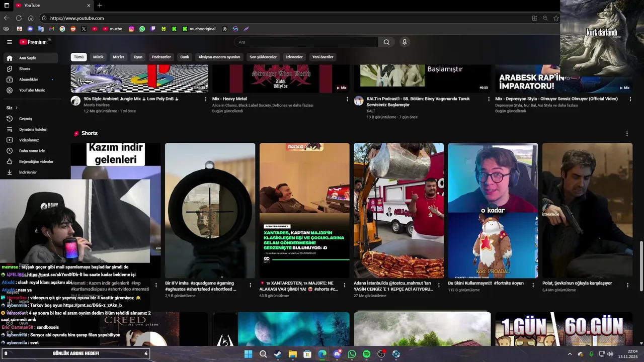Open options for KALT'ın Podcast'i video
The image size is (644, 362).
(489, 99)
